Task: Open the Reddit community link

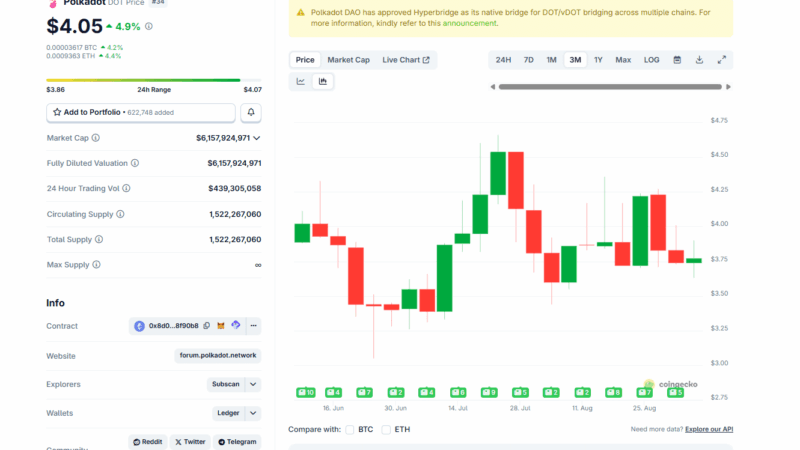Action: pyautogui.click(x=147, y=442)
